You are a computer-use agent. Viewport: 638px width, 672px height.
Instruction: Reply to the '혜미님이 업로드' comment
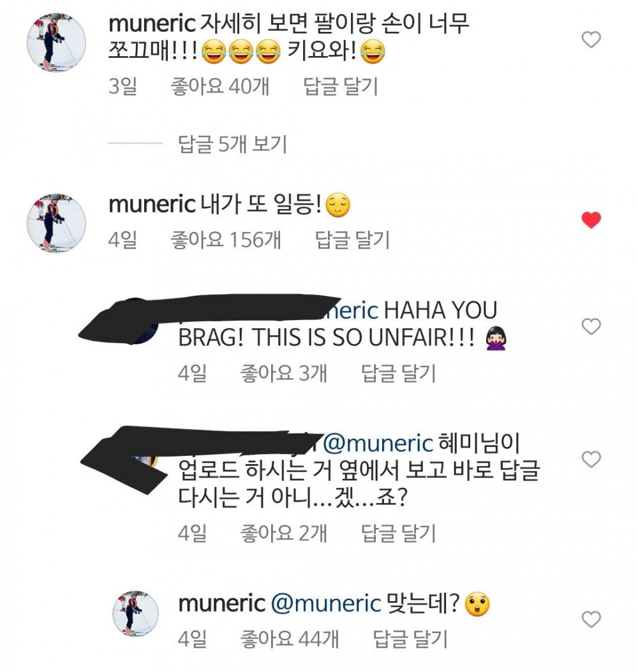point(398,533)
